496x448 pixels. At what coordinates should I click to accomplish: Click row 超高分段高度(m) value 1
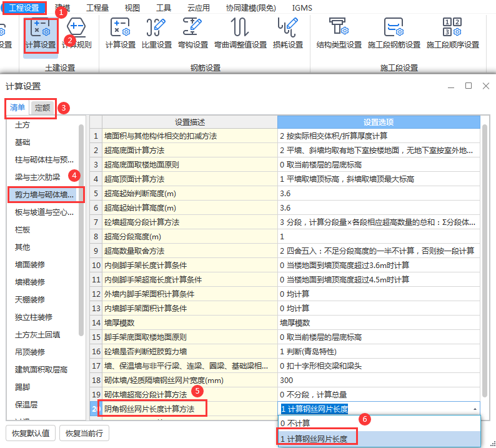coord(379,237)
